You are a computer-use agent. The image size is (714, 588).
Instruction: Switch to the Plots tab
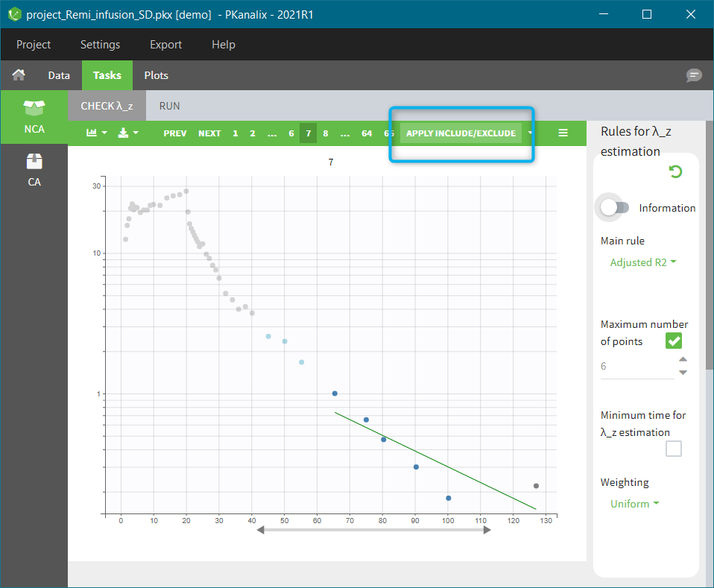(x=157, y=75)
